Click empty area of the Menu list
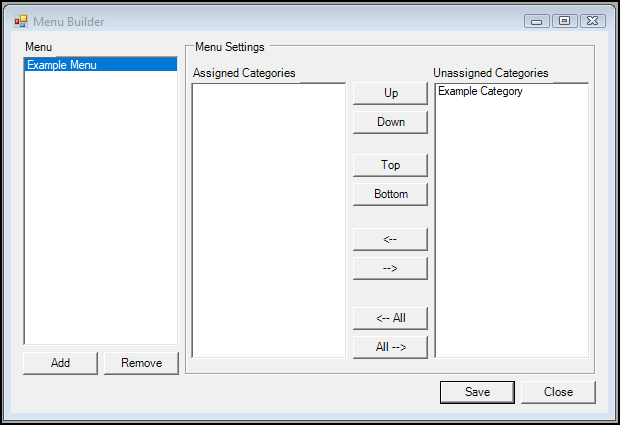The height and width of the screenshot is (425, 620). 101,208
